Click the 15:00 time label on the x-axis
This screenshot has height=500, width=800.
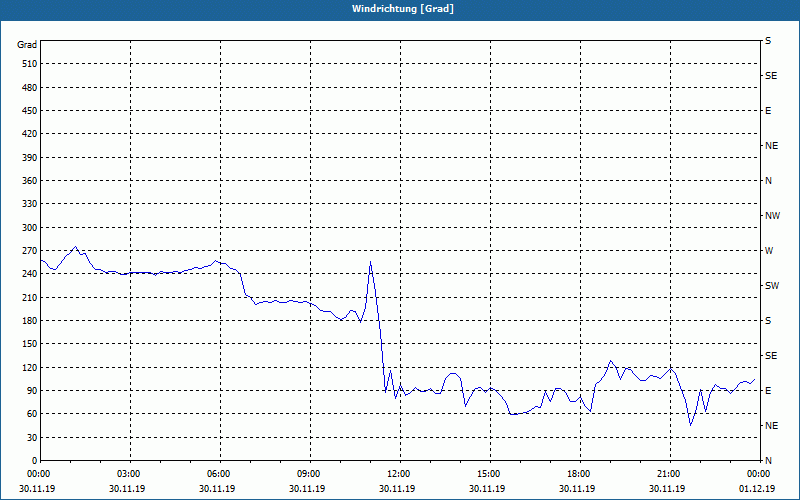pos(488,473)
